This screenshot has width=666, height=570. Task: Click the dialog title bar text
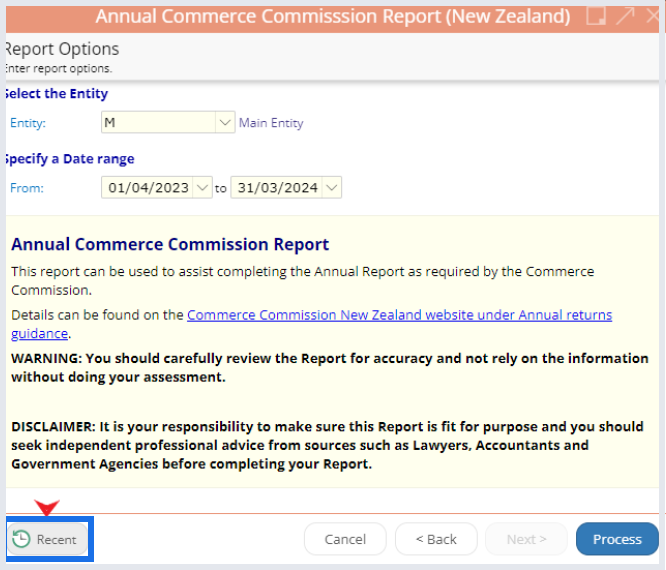click(333, 16)
